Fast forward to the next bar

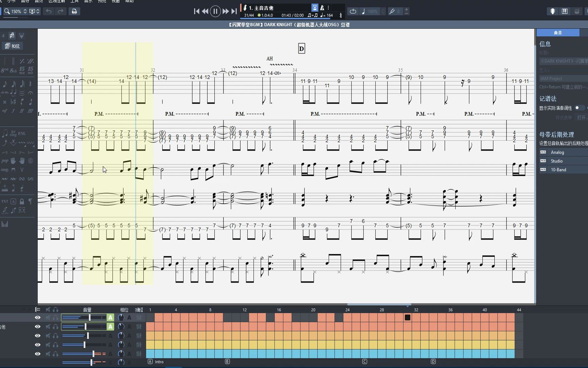click(x=226, y=11)
